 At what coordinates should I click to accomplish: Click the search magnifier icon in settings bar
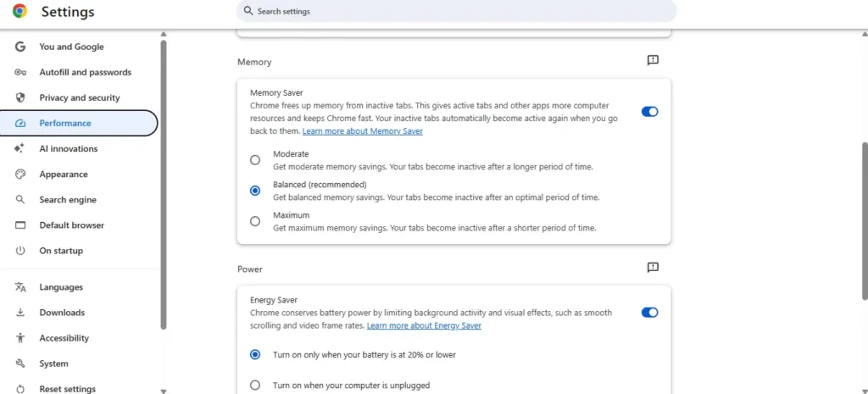click(248, 11)
